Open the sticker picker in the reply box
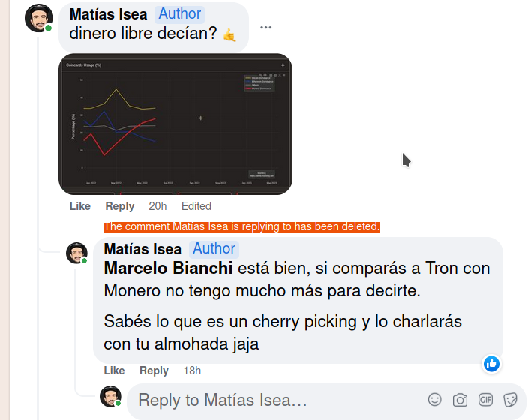The image size is (531, 420). [x=511, y=400]
